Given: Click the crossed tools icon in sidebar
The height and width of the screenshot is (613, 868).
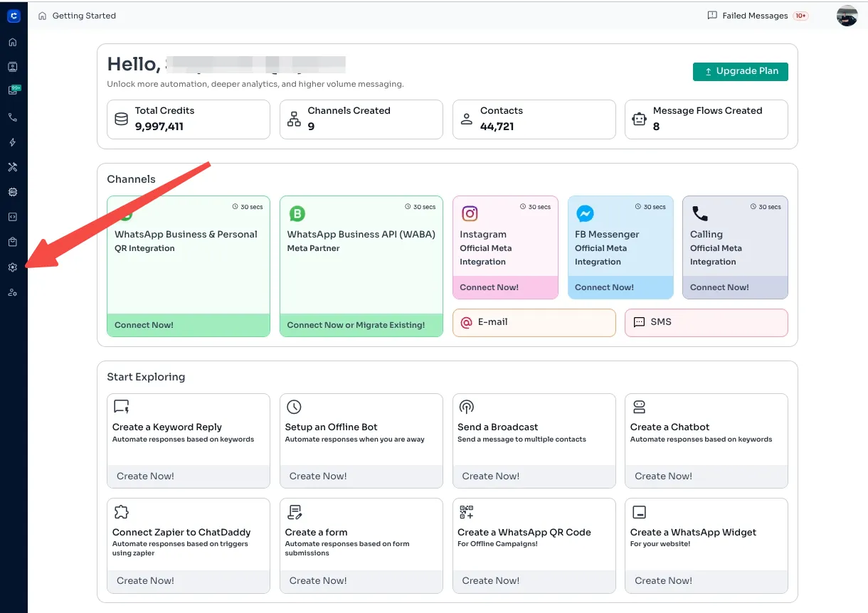Looking at the screenshot, I should click(13, 167).
